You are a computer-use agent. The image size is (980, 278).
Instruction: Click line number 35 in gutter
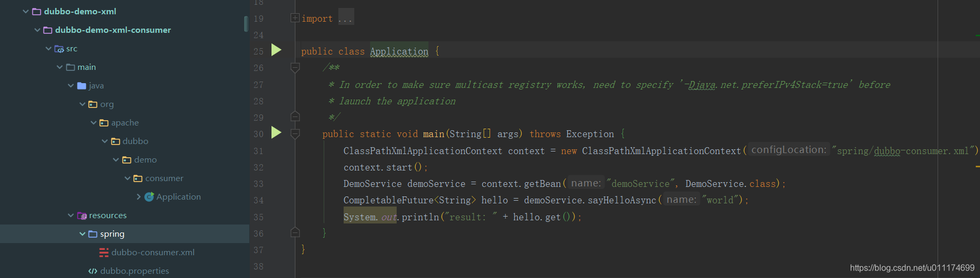coord(258,217)
